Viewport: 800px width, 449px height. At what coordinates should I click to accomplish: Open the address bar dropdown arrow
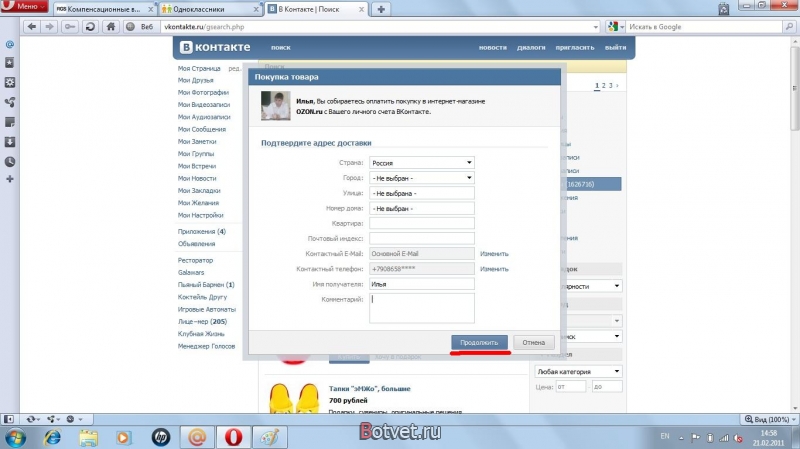coord(595,27)
